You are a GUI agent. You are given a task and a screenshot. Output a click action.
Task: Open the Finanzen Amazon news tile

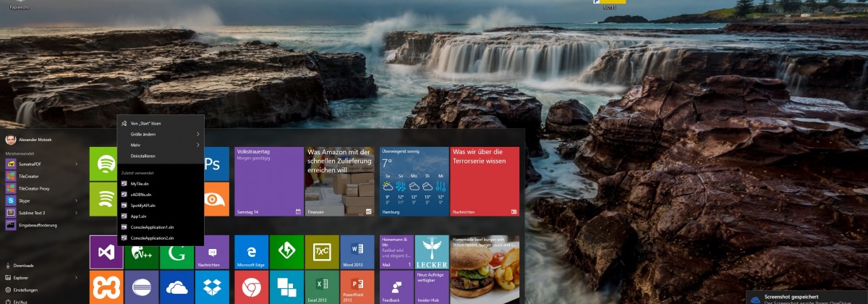click(x=340, y=182)
